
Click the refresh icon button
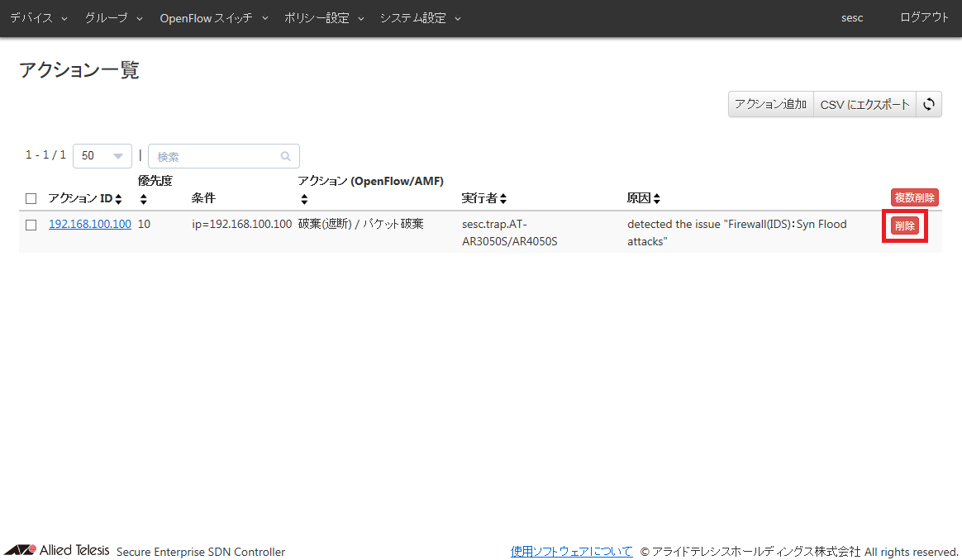pyautogui.click(x=929, y=104)
